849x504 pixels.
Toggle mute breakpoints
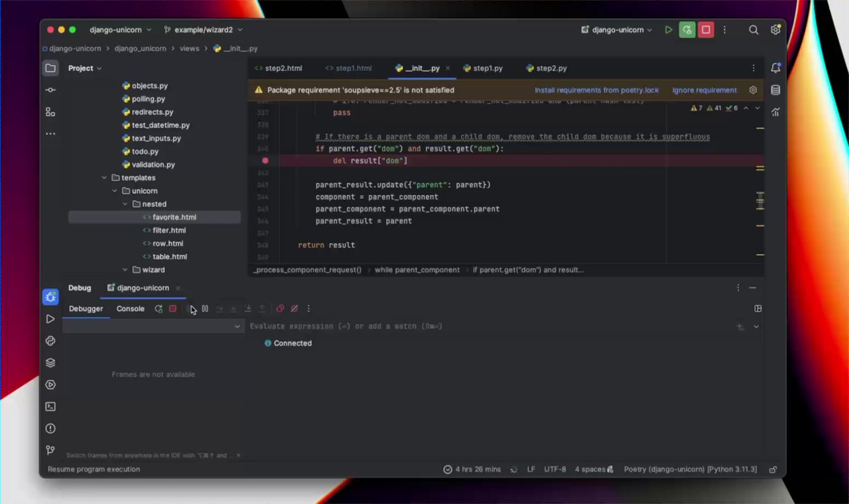(x=294, y=308)
